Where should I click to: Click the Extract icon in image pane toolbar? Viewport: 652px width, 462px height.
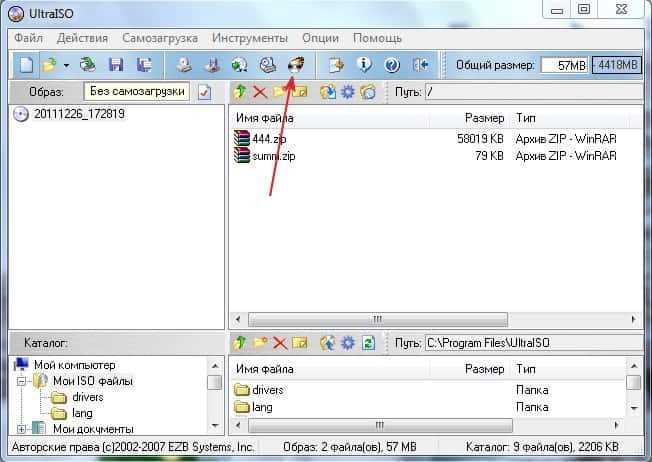pyautogui.click(x=328, y=92)
